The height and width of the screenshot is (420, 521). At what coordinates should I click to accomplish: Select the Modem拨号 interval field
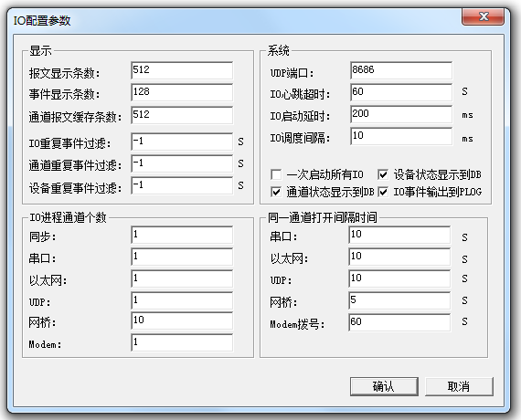tap(399, 322)
